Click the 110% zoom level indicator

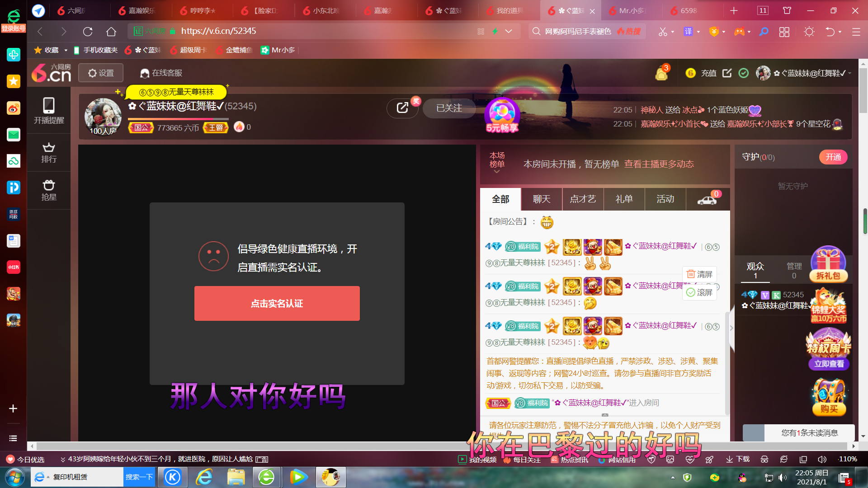point(847,459)
